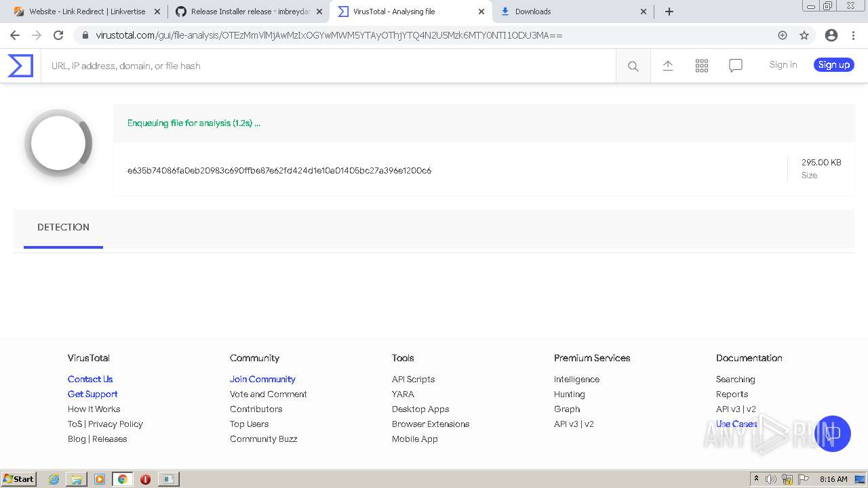The image size is (868, 488).
Task: Open the comments chat icon
Action: [736, 66]
